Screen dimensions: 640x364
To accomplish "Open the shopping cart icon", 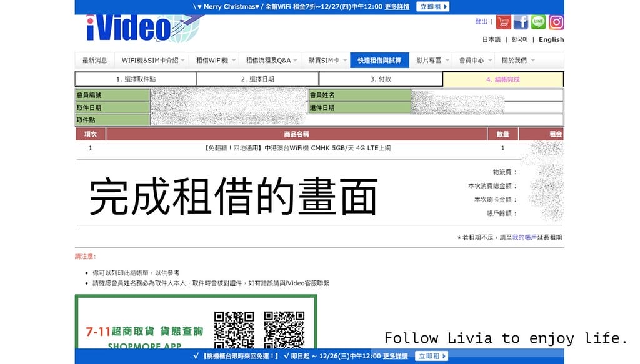I will 504,22.
